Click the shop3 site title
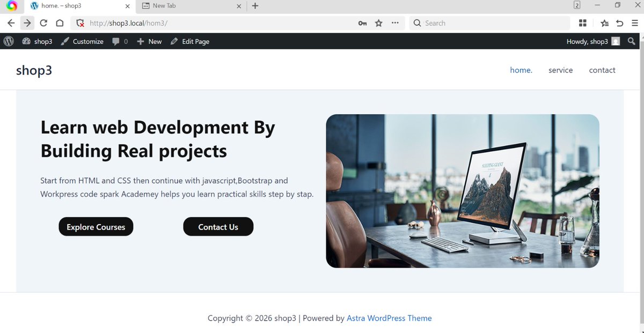Image resolution: width=644 pixels, height=333 pixels. point(34,70)
